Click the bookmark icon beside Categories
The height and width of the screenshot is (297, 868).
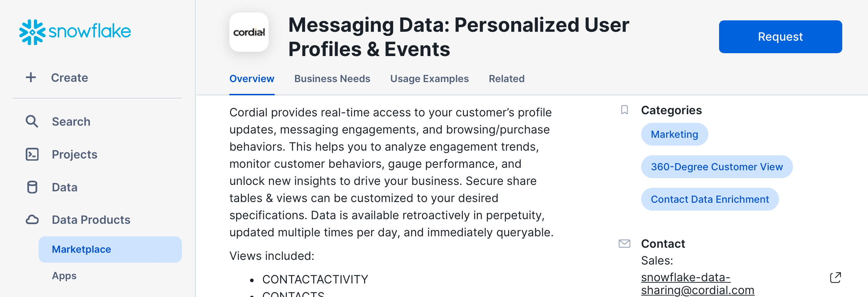coord(624,110)
